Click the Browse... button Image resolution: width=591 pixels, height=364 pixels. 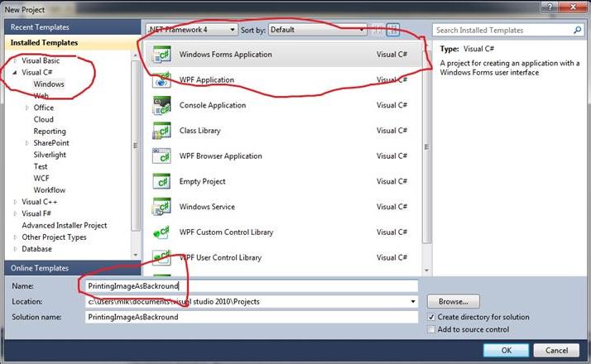pos(454,301)
